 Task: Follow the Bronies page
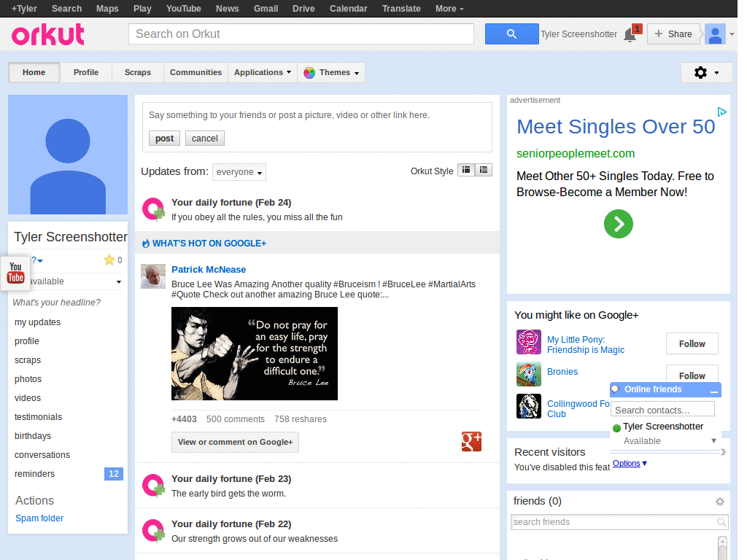(692, 374)
